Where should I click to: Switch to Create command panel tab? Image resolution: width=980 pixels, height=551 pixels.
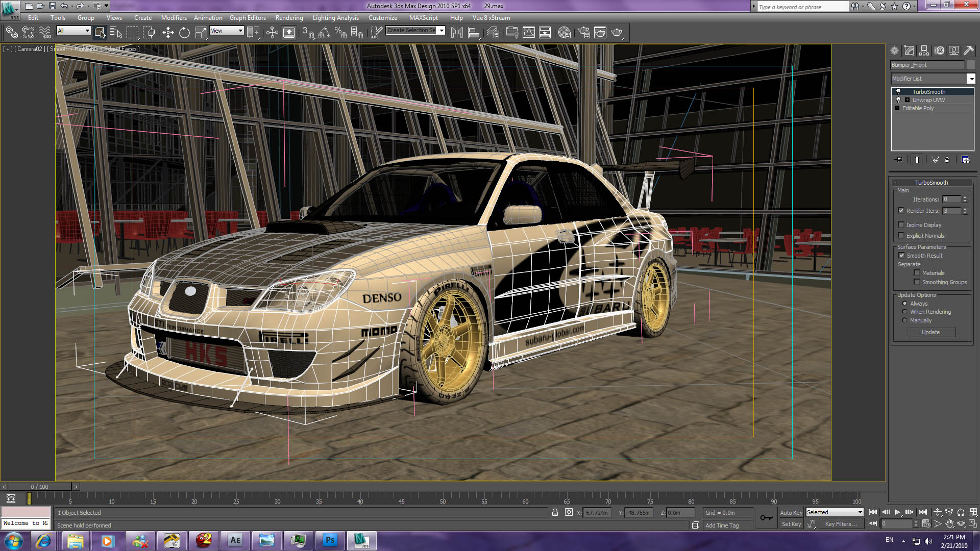pos(894,51)
